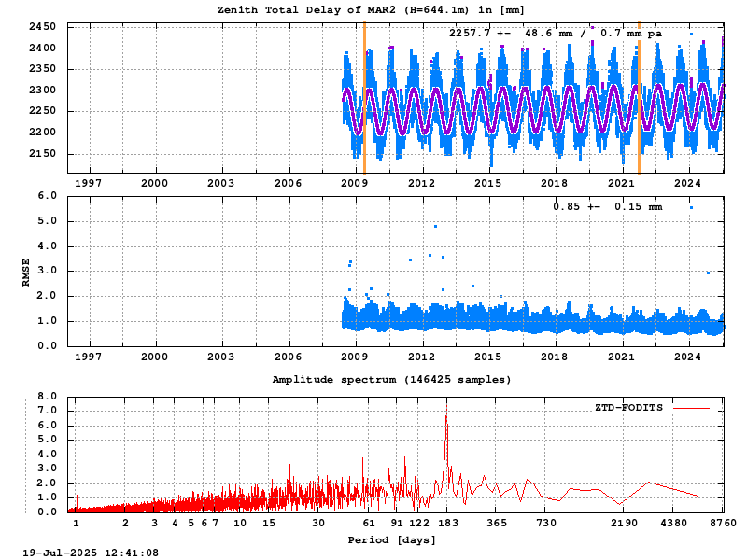Click the 61 period tick label
747x560 pixels.
click(369, 523)
